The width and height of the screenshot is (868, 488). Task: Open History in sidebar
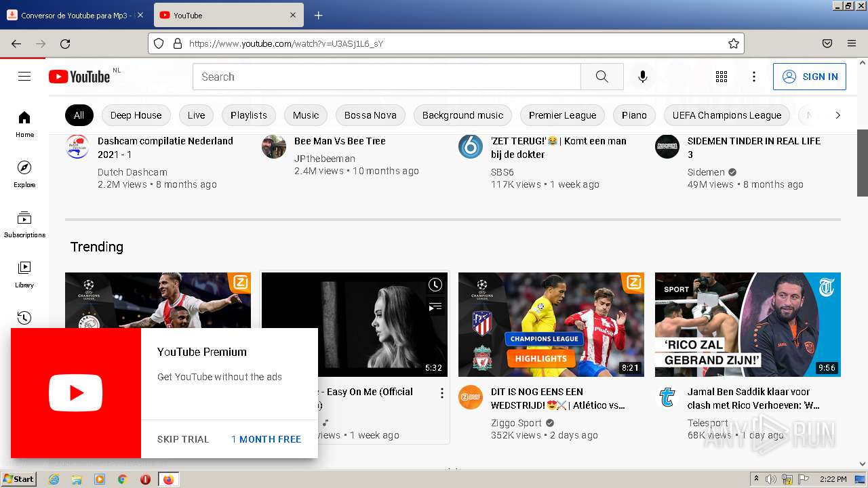tap(24, 318)
